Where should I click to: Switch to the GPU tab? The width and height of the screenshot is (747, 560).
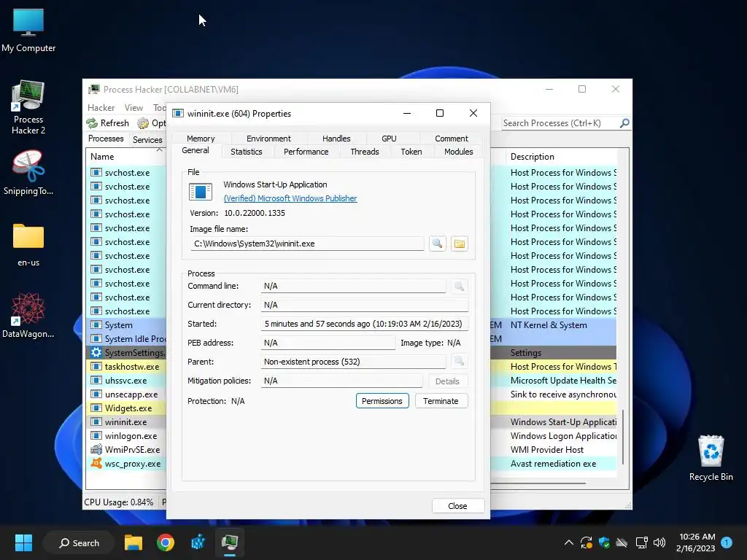pos(389,139)
